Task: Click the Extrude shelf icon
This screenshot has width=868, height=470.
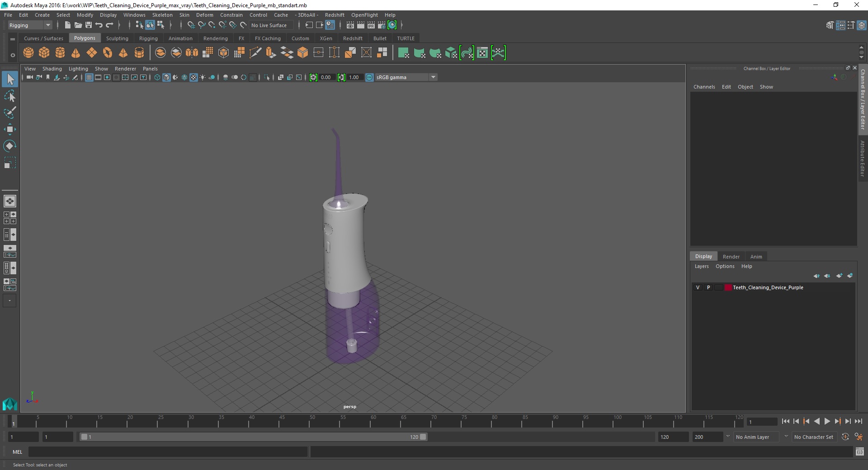Action: click(x=271, y=53)
